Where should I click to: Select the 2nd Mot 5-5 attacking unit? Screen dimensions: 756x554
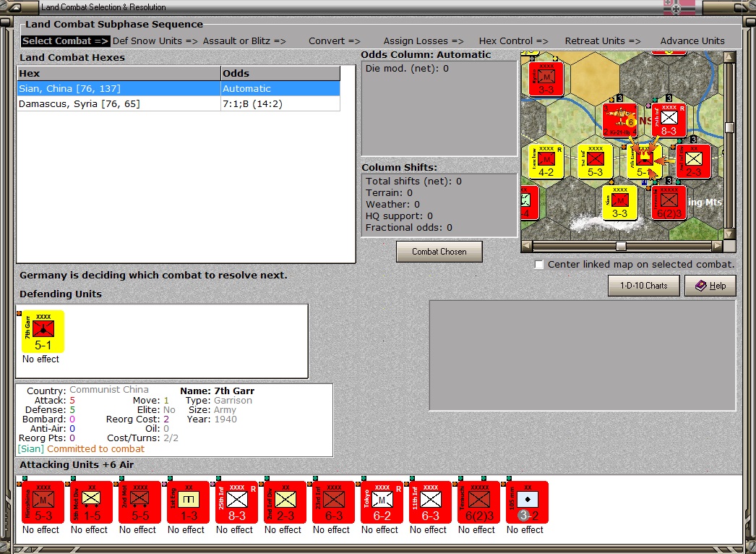[x=139, y=502]
